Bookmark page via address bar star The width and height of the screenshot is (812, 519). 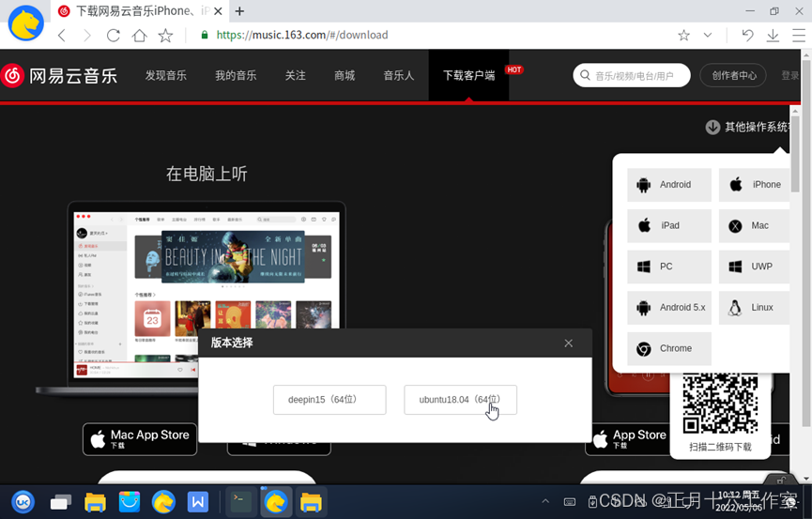[x=683, y=36]
